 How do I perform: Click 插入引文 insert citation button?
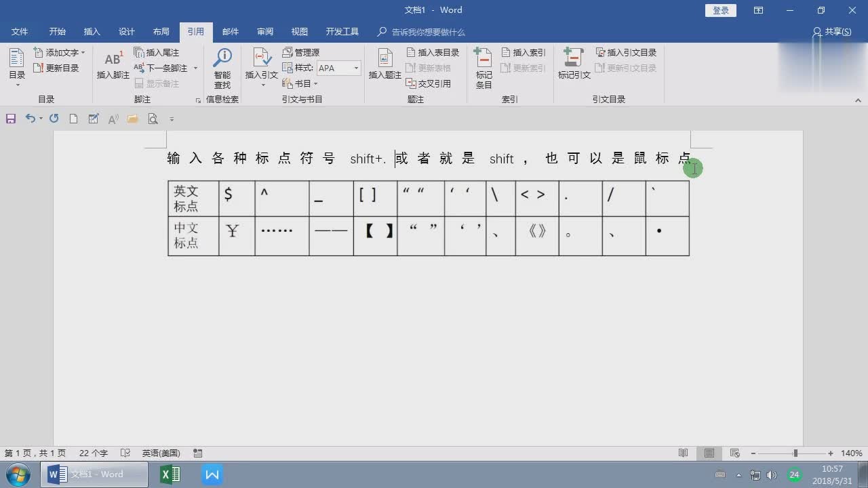click(261, 68)
